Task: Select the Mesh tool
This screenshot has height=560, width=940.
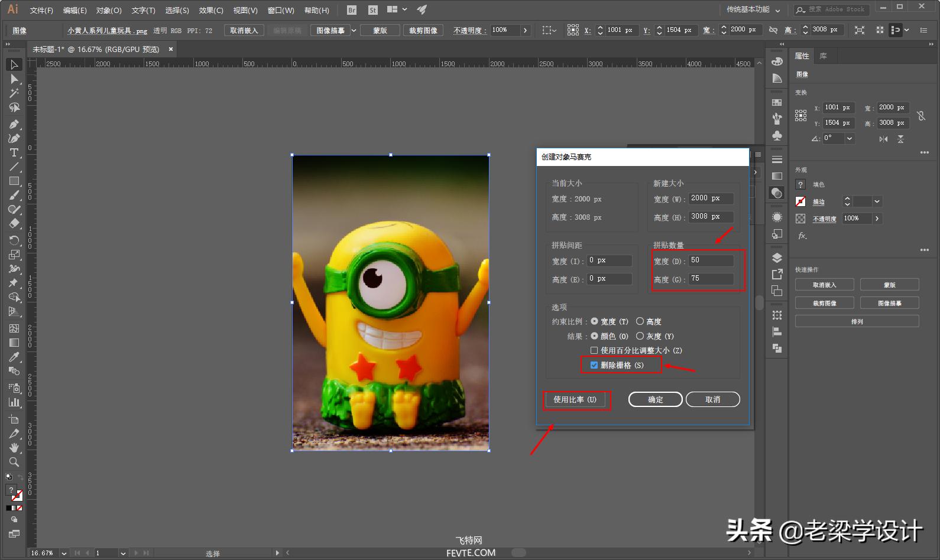Action: [14, 328]
